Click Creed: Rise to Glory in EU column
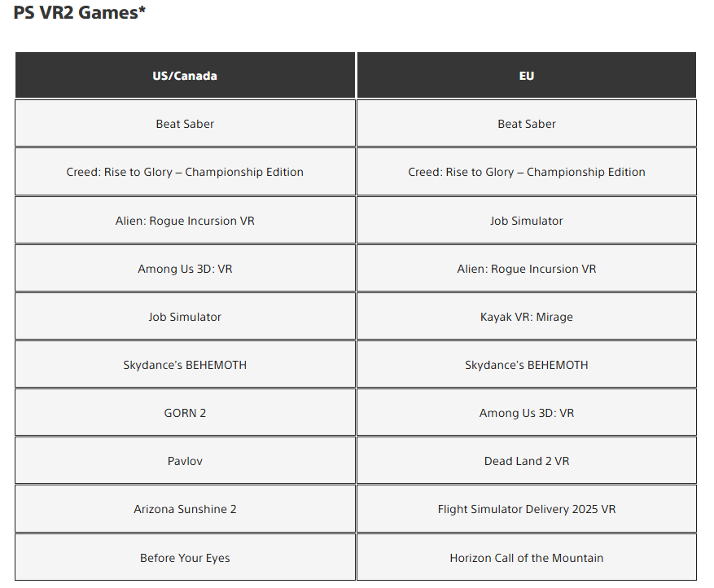 pos(527,172)
